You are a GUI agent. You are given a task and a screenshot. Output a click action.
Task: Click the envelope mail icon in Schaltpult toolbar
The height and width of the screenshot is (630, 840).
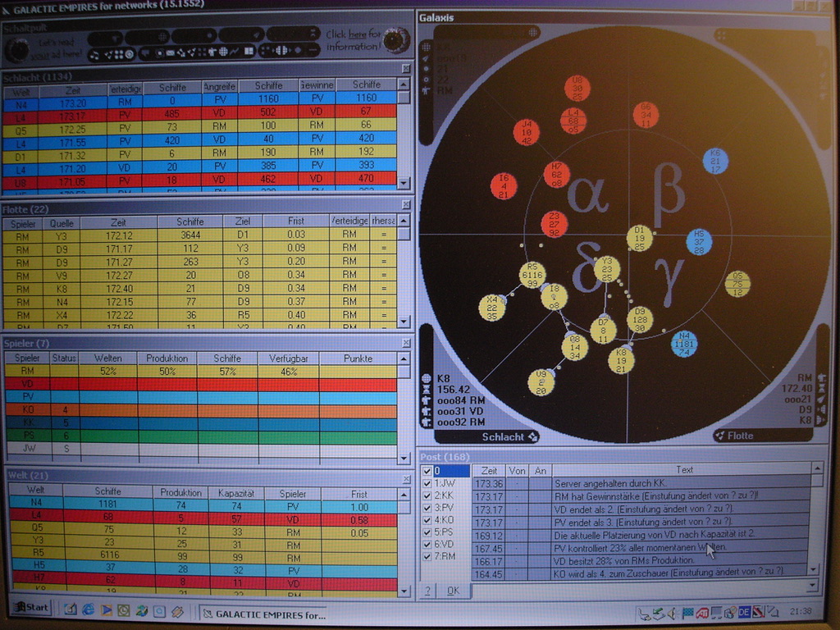click(171, 53)
